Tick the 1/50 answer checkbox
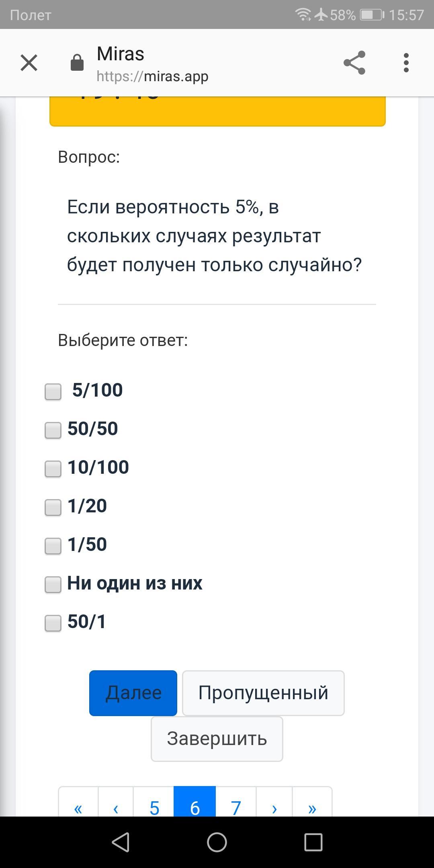 [53, 546]
